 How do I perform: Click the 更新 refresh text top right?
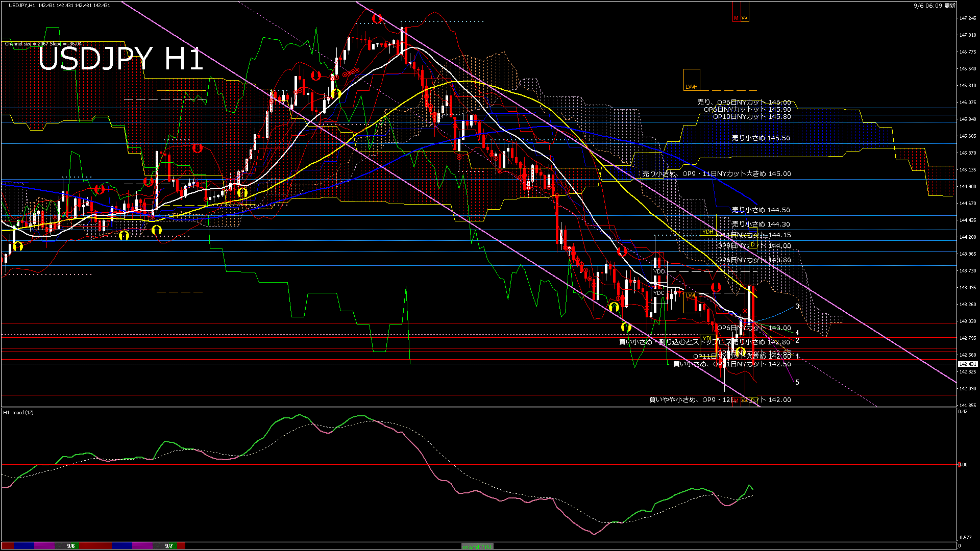coord(950,6)
